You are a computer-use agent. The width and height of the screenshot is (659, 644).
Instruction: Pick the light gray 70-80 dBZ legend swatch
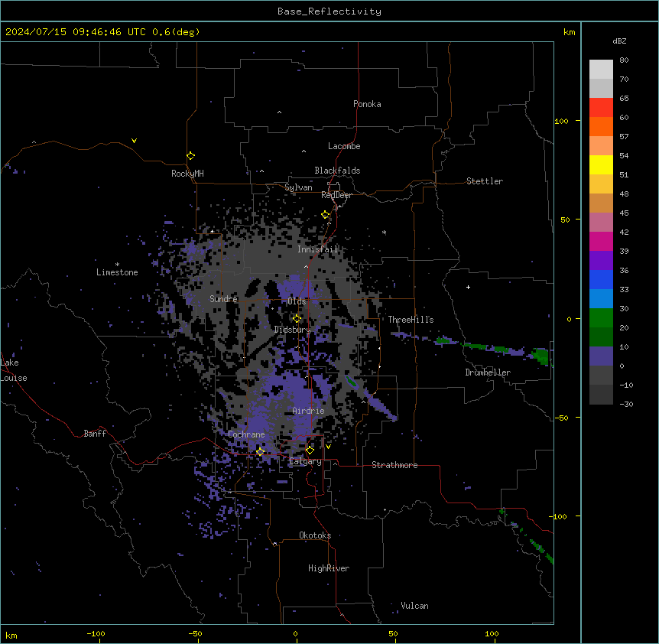pyautogui.click(x=601, y=70)
